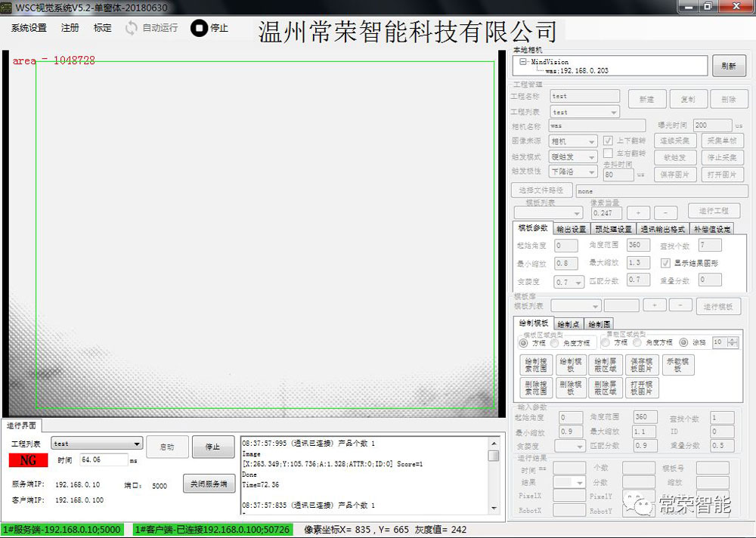Click the 运行工程 button
Screen dimensions: 756x538
(714, 211)
